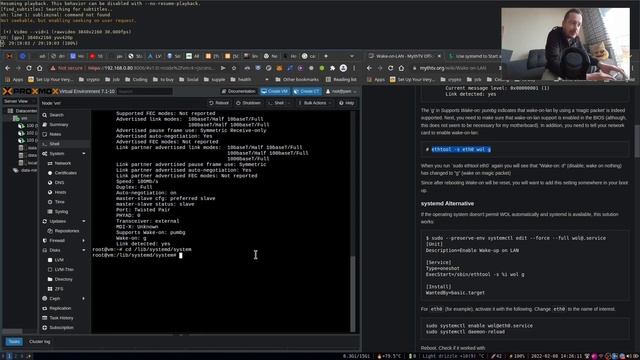Open Replication in node menu
This screenshot has width=640, height=360.
(60, 308)
